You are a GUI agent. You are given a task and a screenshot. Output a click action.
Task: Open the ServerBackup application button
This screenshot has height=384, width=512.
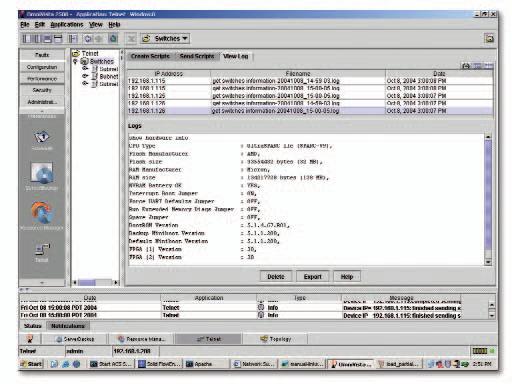click(x=75, y=339)
